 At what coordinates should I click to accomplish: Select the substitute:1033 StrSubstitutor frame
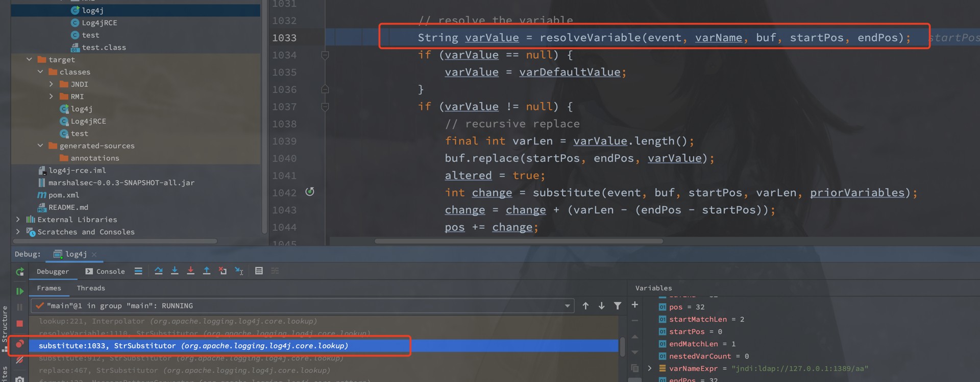(324, 346)
